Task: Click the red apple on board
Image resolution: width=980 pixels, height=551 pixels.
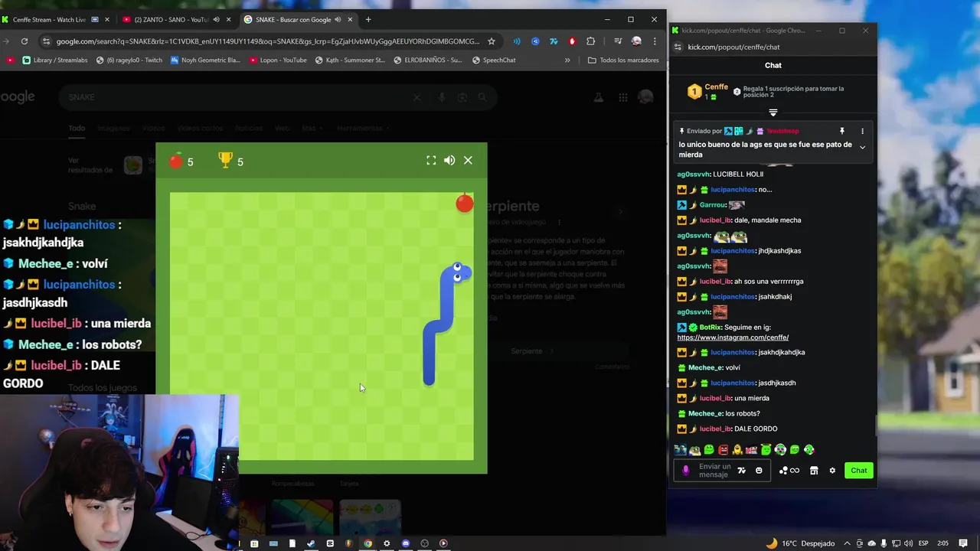Action: (x=464, y=203)
